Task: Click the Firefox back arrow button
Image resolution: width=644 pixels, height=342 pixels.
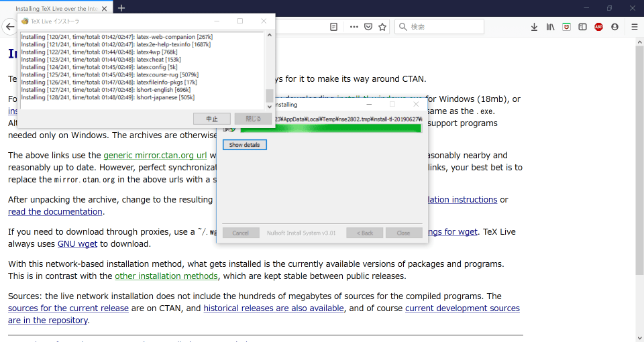Action: pyautogui.click(x=9, y=27)
